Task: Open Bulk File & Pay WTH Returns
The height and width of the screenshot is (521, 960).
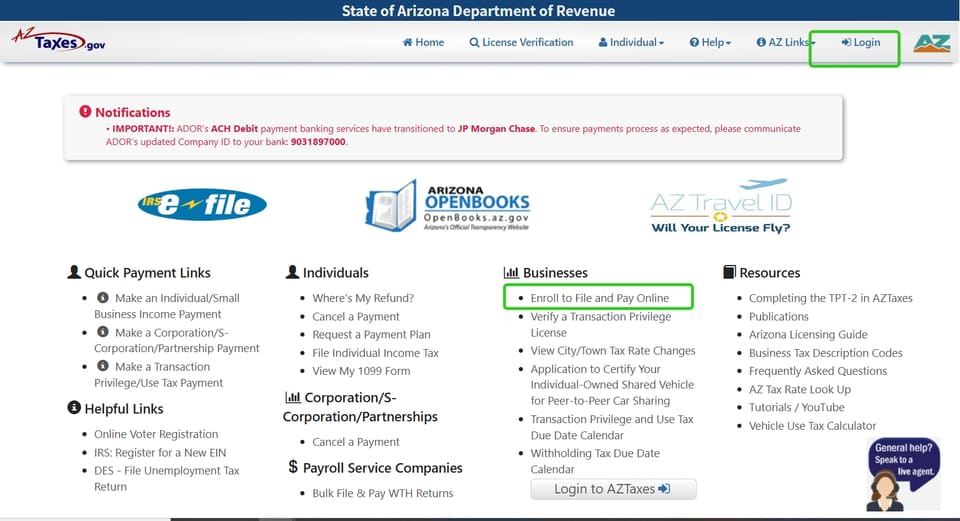Action: click(383, 493)
